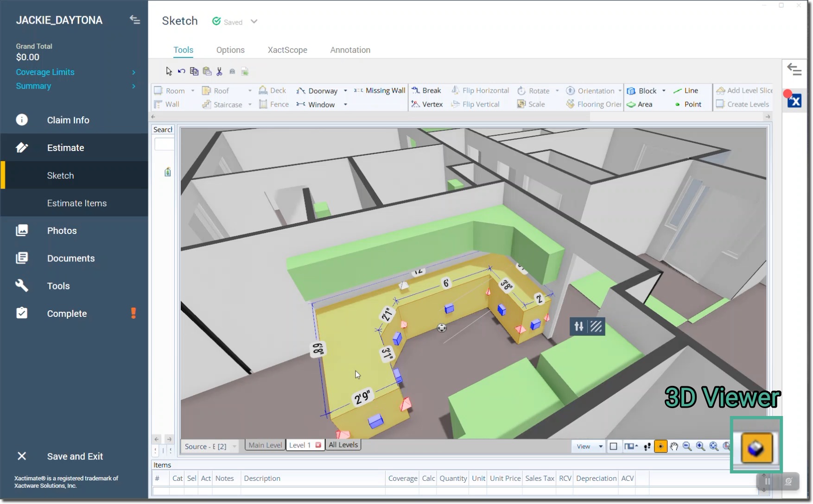
Task: Select the Area tool
Action: tap(640, 104)
